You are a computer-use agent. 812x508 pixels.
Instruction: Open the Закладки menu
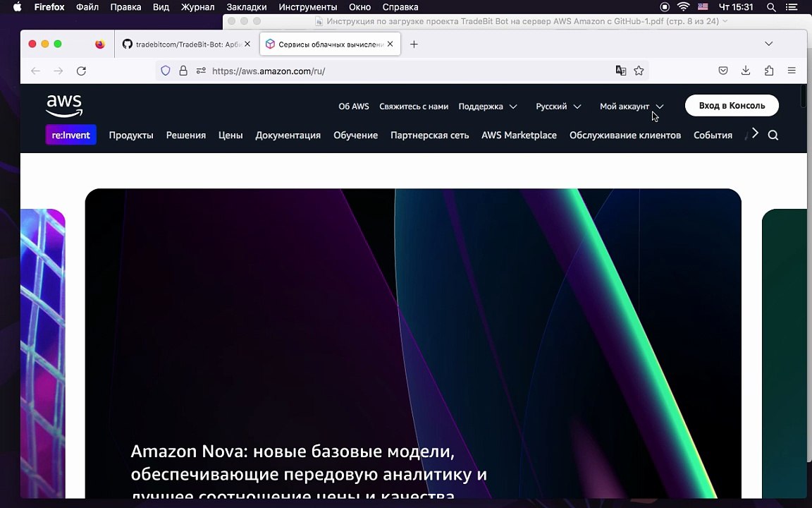click(247, 7)
